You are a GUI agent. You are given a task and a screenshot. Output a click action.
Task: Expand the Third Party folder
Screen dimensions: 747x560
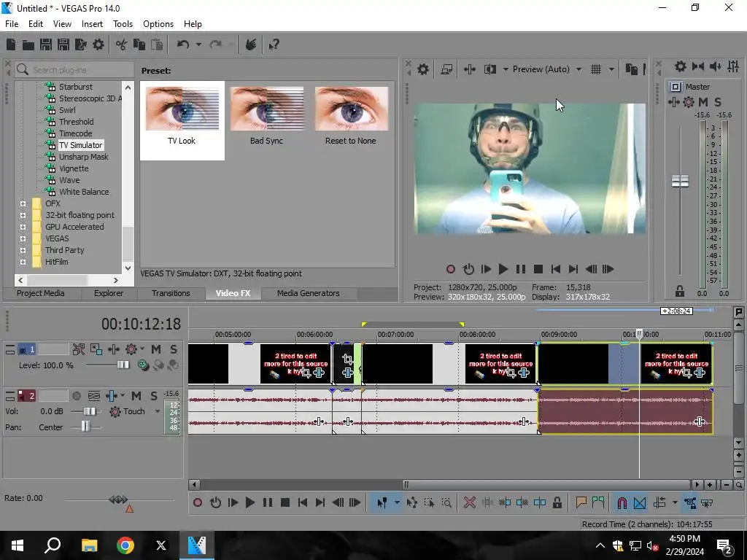[23, 250]
